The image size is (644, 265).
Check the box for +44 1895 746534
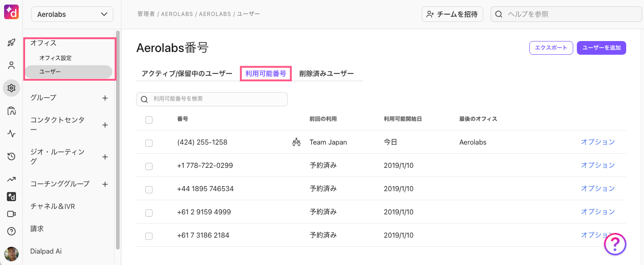148,190
